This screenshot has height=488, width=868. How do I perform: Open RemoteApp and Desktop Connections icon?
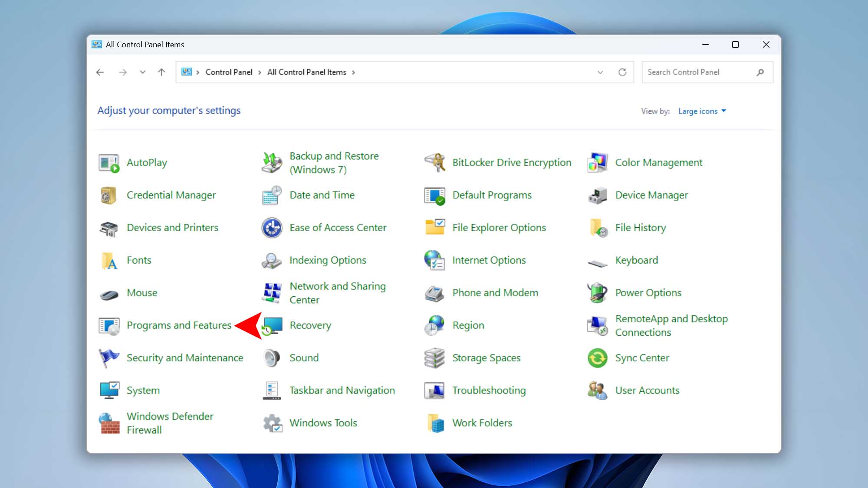point(598,326)
